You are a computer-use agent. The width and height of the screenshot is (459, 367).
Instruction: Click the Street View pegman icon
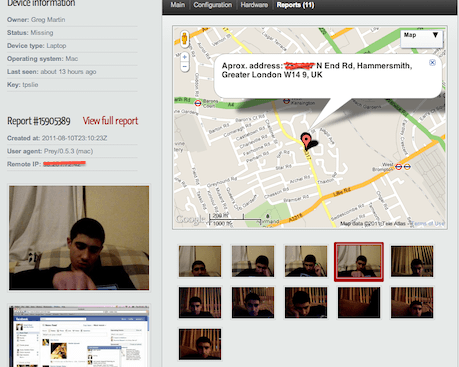click(x=184, y=39)
